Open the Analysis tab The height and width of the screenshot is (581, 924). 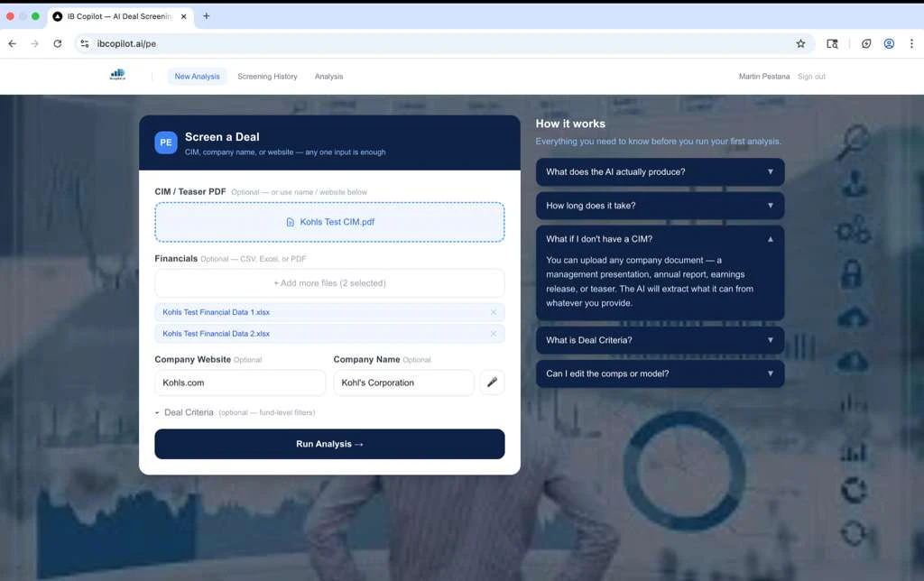pos(328,77)
